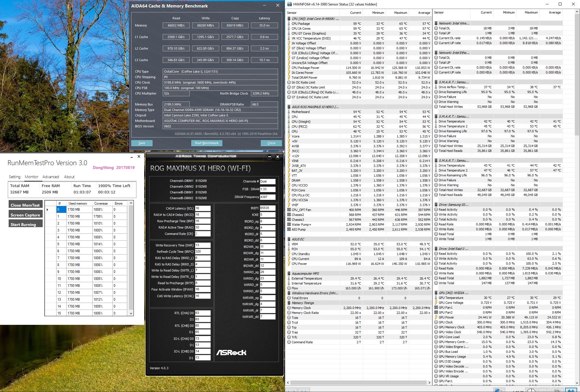The height and width of the screenshot is (392, 580).
Task: Click the down arrow of the RunMemTest list scrollbar
Action: [x=131, y=313]
